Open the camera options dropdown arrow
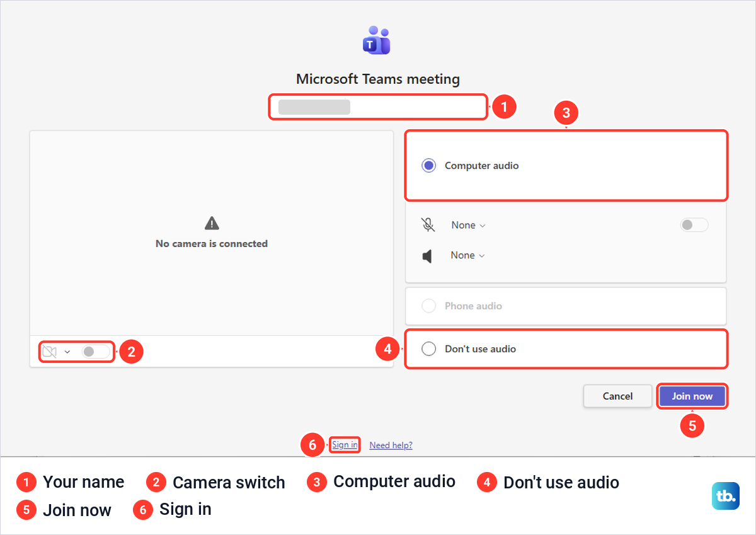The height and width of the screenshot is (535, 756). pos(67,352)
